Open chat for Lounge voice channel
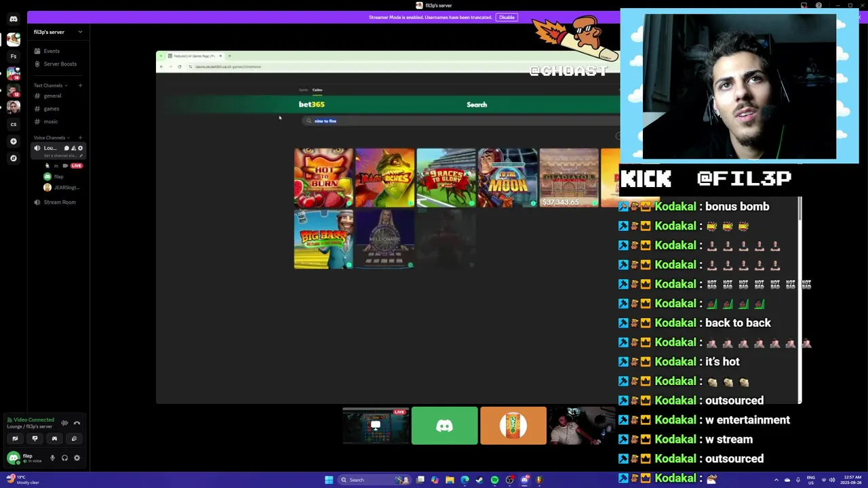 coord(66,148)
